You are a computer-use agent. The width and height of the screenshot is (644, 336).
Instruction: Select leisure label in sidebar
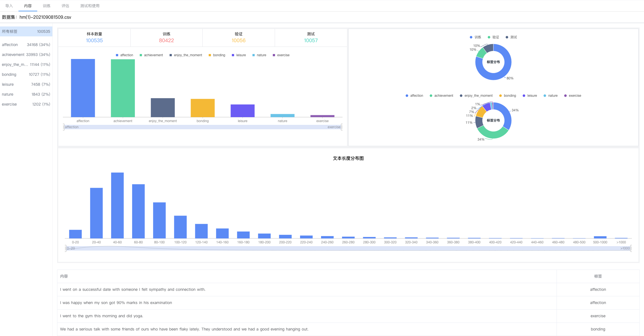point(26,84)
